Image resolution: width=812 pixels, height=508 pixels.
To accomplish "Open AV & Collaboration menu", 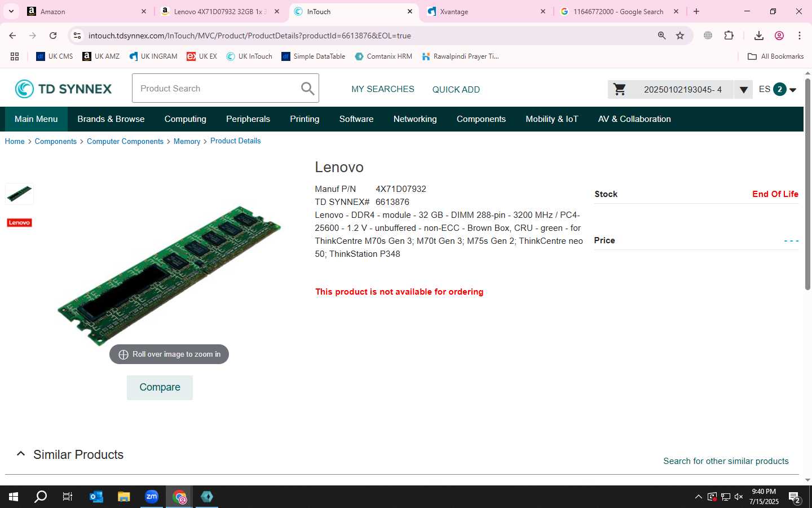I will [634, 119].
